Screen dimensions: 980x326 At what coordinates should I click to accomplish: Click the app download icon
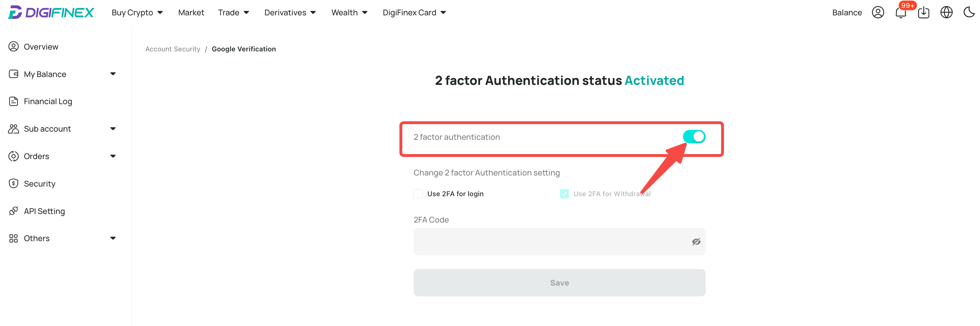pyautogui.click(x=923, y=12)
